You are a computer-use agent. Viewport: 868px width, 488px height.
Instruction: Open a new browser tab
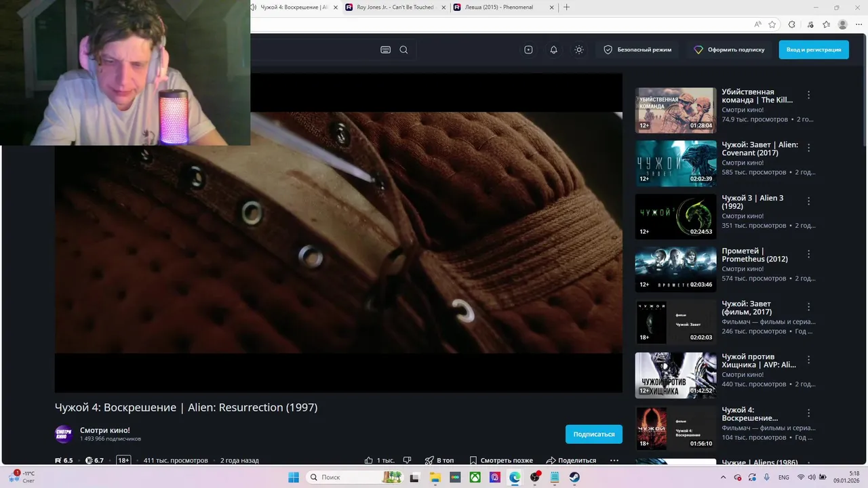(566, 7)
